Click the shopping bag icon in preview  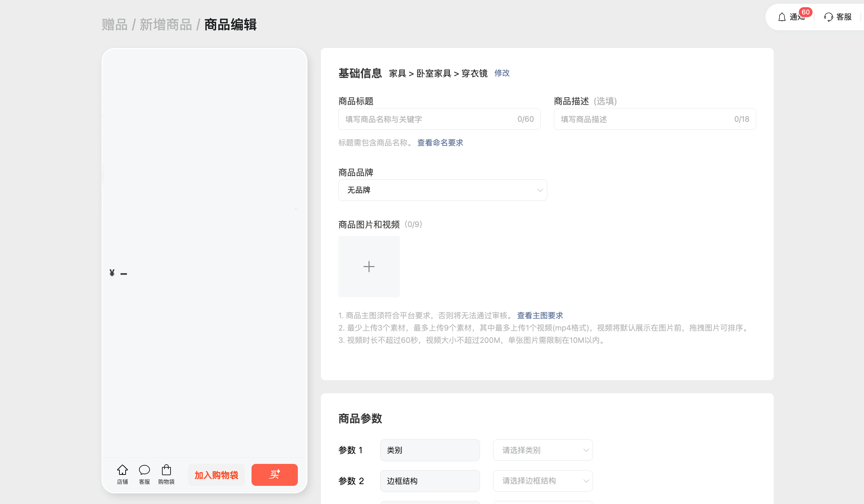point(166,470)
